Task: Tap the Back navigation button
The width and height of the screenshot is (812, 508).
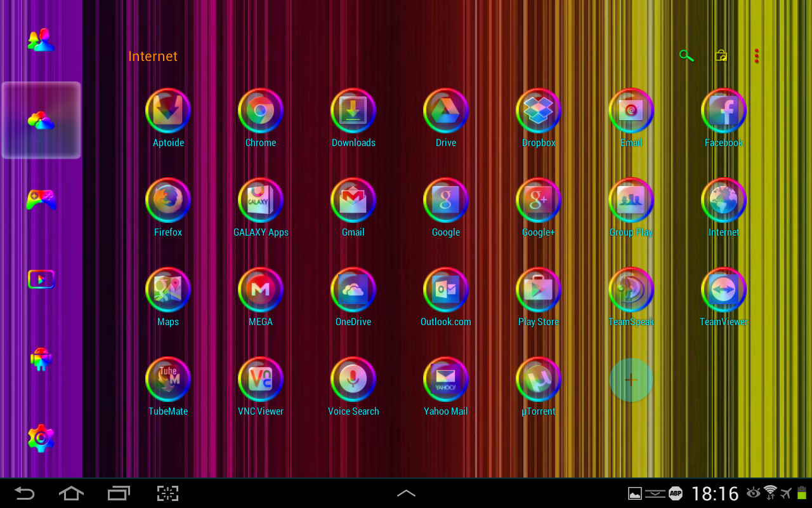Action: pyautogui.click(x=25, y=493)
